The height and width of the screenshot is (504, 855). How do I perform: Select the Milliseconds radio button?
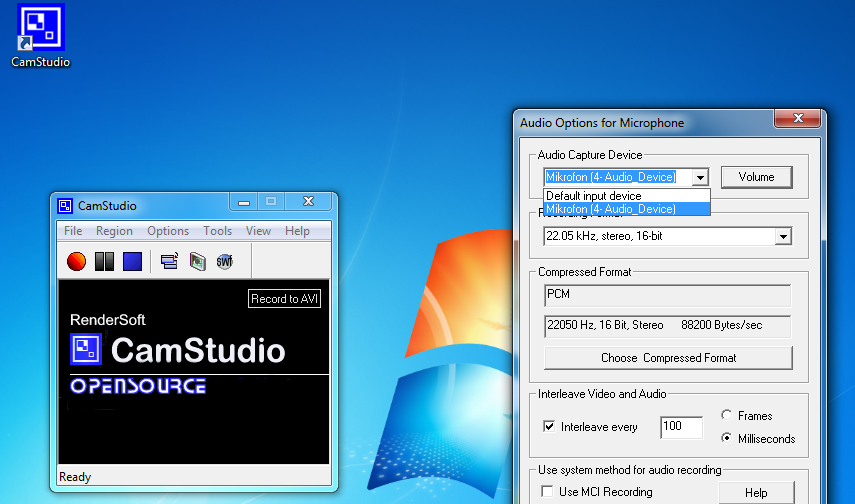pyautogui.click(x=726, y=438)
